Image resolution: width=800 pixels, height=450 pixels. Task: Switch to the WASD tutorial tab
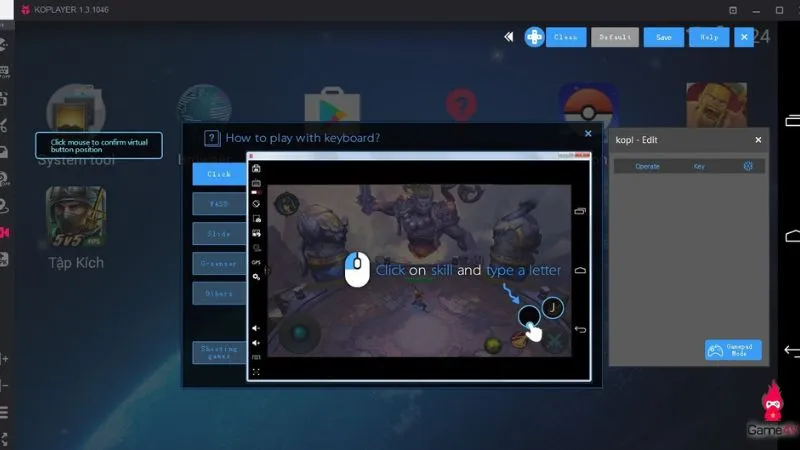pos(219,204)
